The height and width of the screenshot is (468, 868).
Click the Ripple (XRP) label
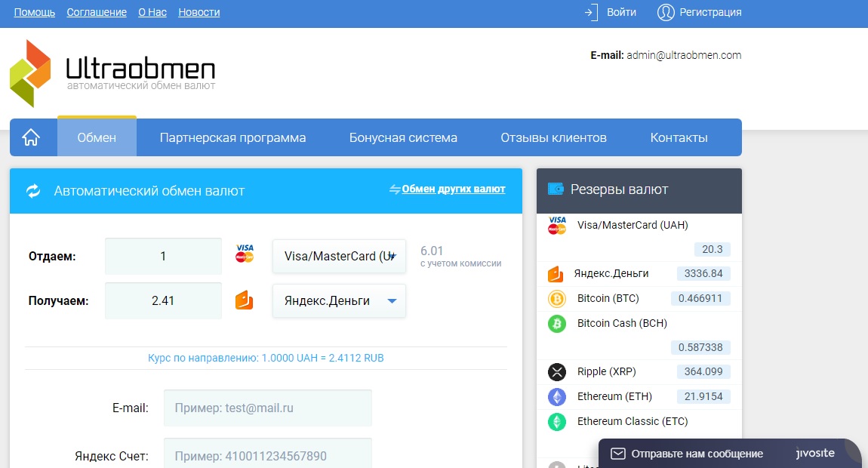(607, 371)
